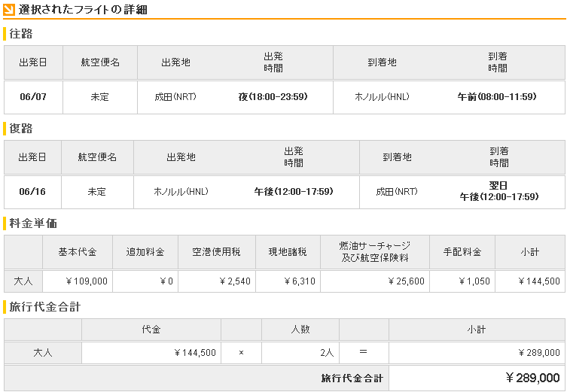Click the 翌日 午後(12:00-17:59) arrival time cell
Screen dimensions: 567x392
coord(498,191)
